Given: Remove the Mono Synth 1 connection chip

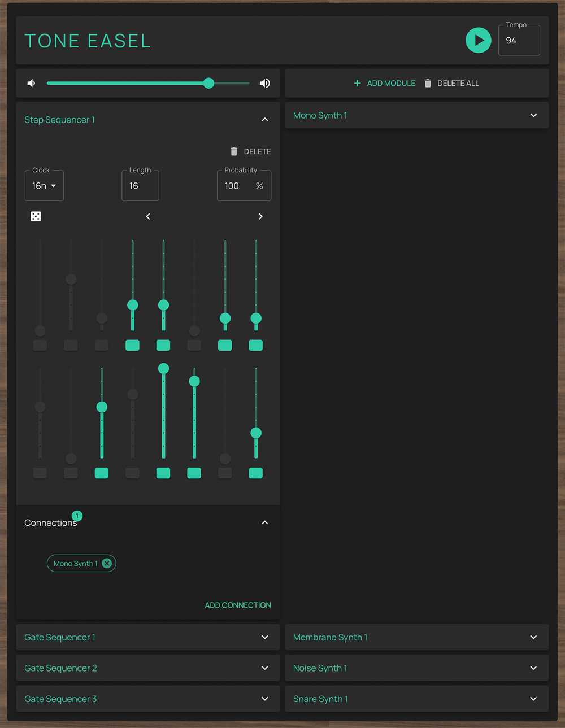Looking at the screenshot, I should click(107, 563).
